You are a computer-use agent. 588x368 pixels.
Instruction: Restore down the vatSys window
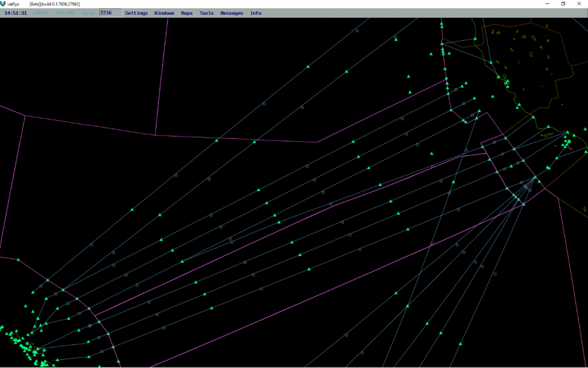point(563,4)
